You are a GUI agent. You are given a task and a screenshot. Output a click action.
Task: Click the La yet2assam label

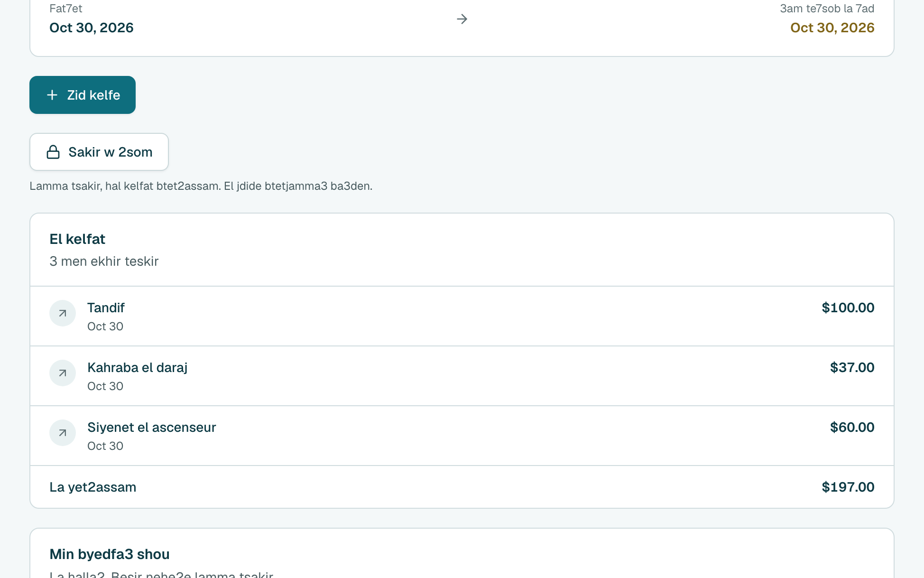point(93,487)
